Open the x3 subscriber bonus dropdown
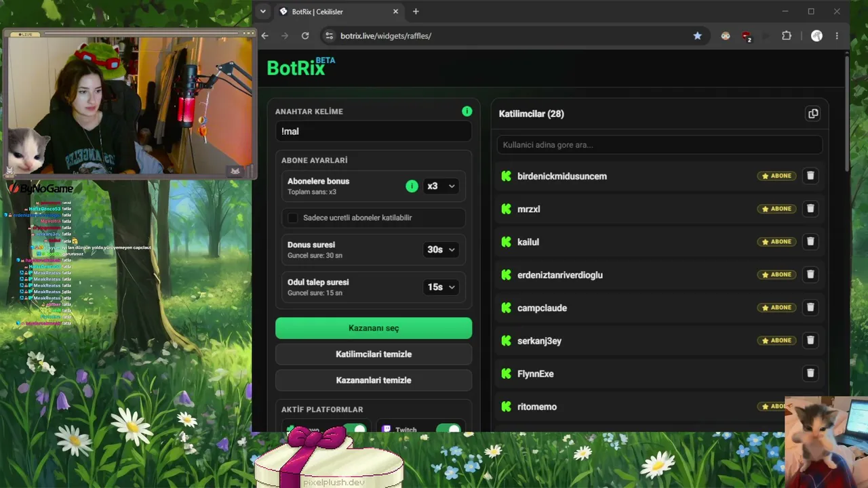The image size is (868, 488). pyautogui.click(x=440, y=186)
